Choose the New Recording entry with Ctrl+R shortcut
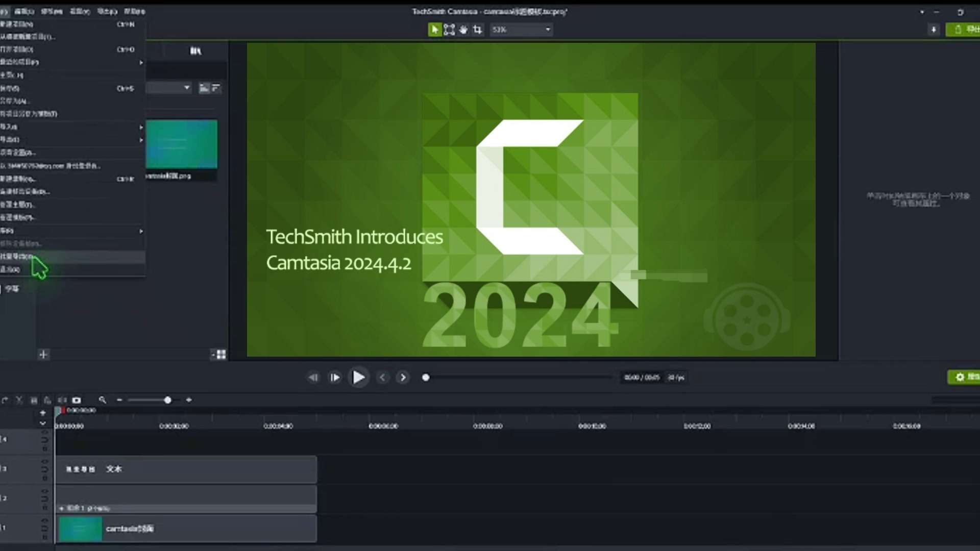 [x=71, y=179]
